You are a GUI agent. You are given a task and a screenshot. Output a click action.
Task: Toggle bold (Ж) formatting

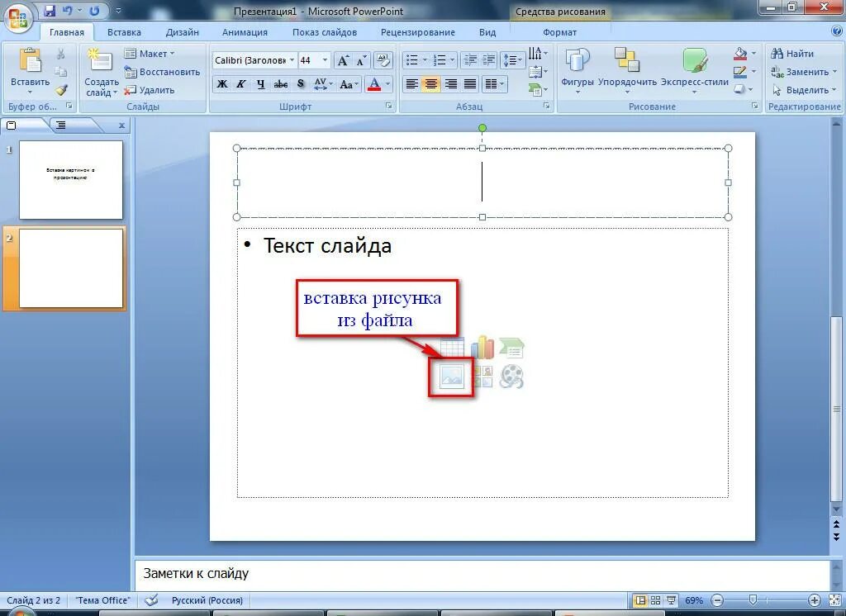click(x=222, y=84)
